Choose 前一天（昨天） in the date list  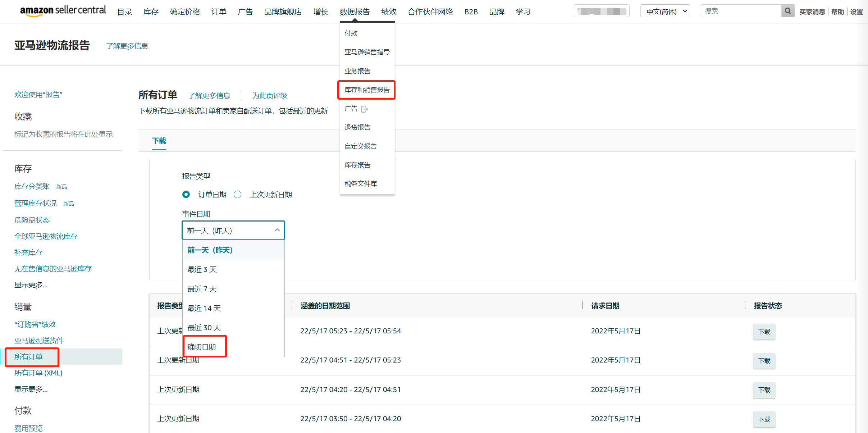(x=233, y=250)
